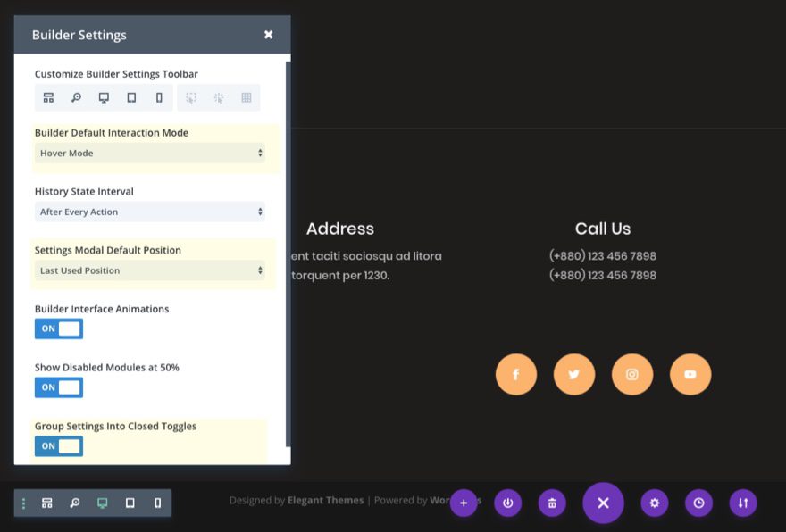Open Builder Default Interaction Mode dropdown

150,153
